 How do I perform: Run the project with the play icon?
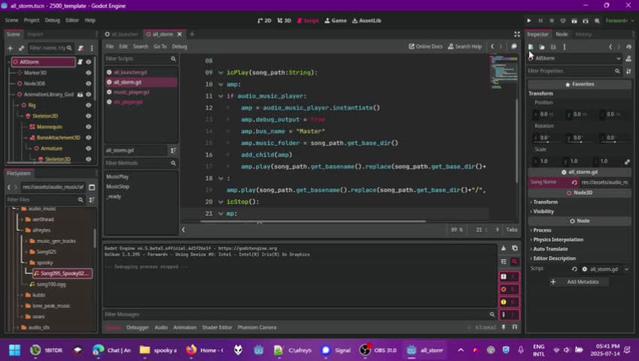[x=529, y=20]
